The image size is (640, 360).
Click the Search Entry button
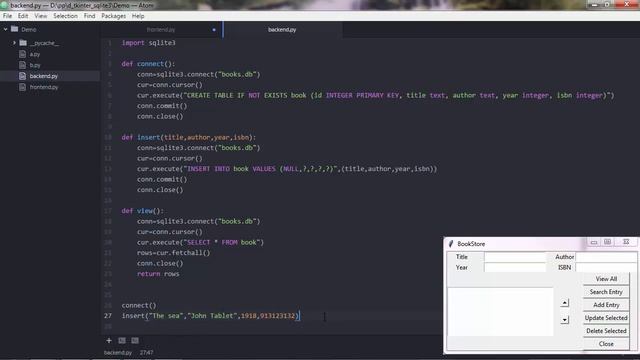(606, 292)
